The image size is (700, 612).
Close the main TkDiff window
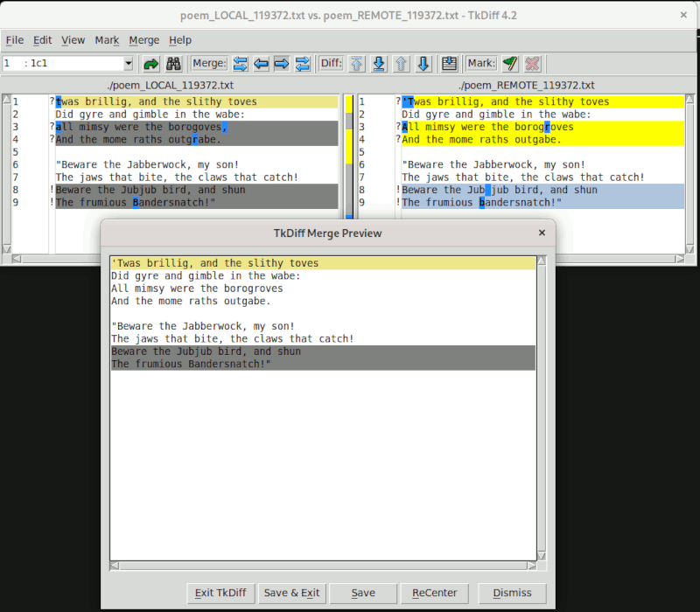(683, 15)
